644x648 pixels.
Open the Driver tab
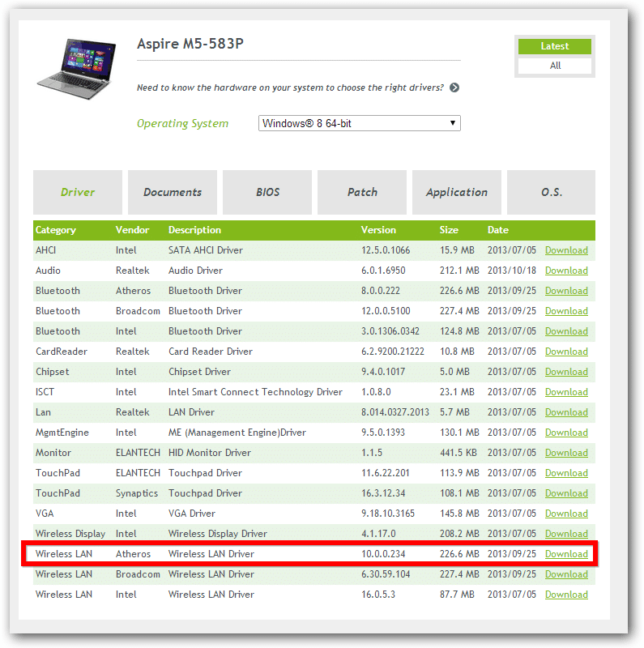(x=78, y=192)
